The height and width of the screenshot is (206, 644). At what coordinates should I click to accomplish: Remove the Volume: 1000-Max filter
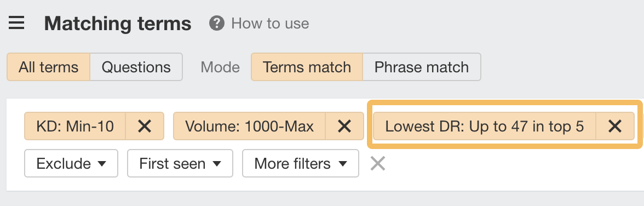tap(344, 126)
